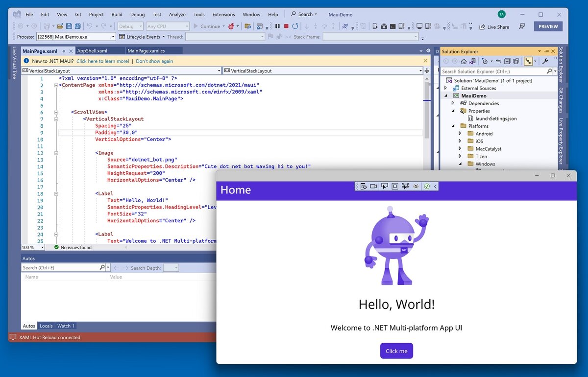Click the 'Click here to learn more!' link
The width and height of the screenshot is (588, 377).
coord(103,61)
